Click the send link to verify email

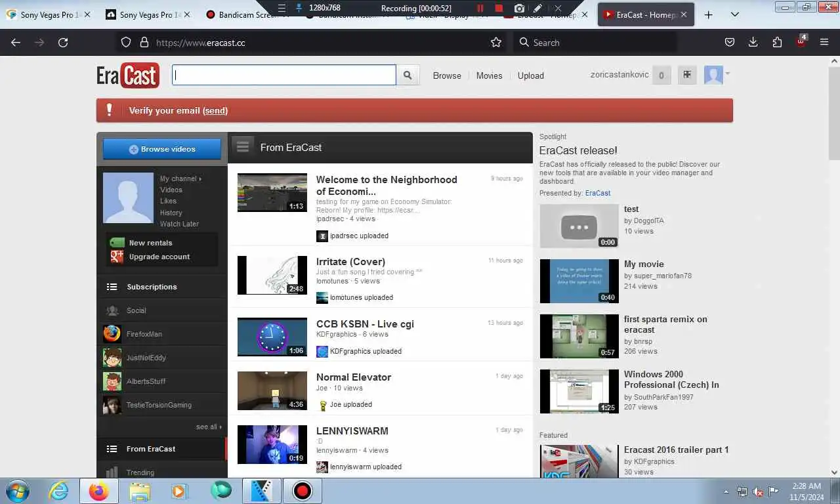(x=215, y=110)
